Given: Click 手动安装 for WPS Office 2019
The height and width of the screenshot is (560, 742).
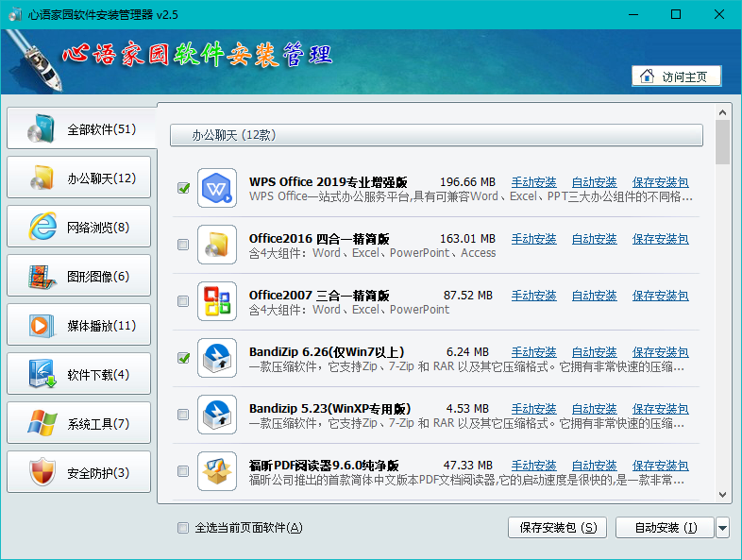Looking at the screenshot, I should [x=533, y=182].
